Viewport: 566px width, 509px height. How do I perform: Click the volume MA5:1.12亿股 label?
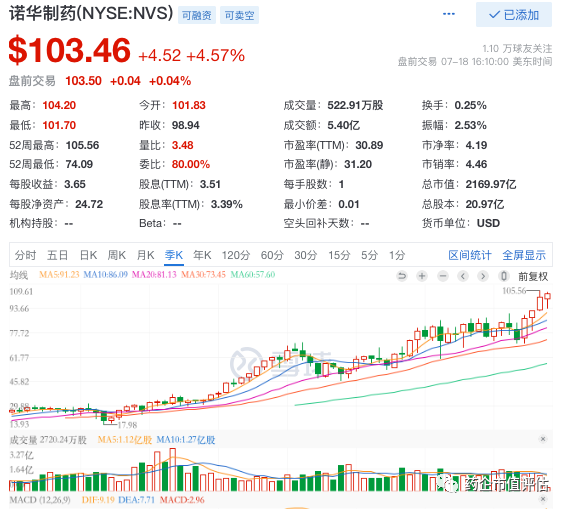[x=125, y=440]
